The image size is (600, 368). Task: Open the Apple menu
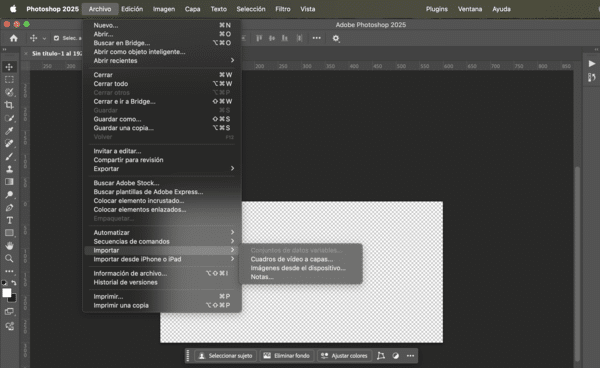click(x=13, y=9)
